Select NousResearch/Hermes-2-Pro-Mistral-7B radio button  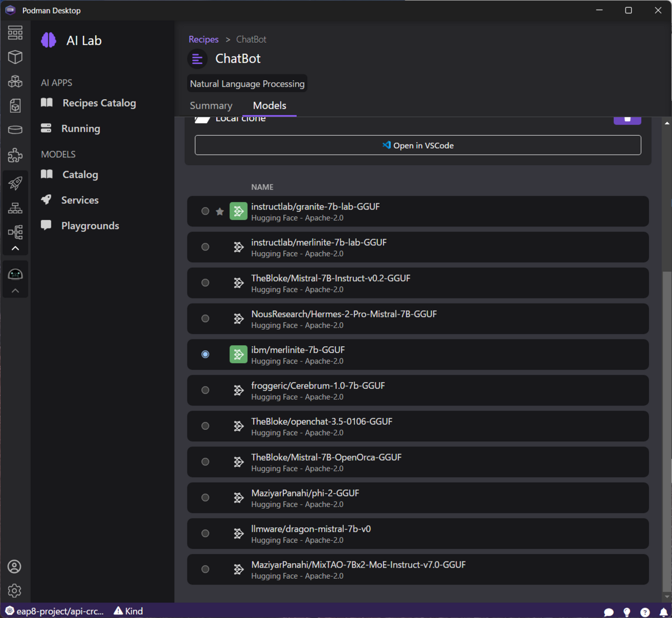coord(206,319)
